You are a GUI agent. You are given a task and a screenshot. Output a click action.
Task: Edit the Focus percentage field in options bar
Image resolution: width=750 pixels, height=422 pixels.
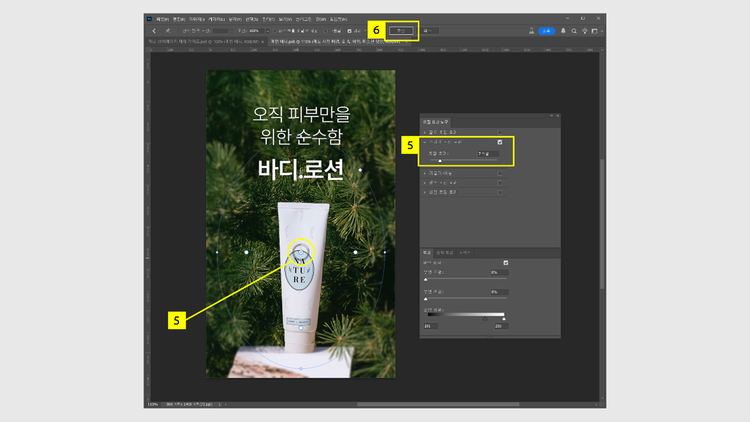[x=255, y=31]
